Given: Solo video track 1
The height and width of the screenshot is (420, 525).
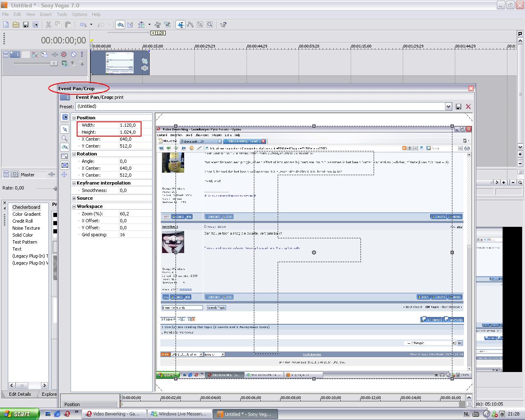Looking at the screenshot, I should coord(82,54).
